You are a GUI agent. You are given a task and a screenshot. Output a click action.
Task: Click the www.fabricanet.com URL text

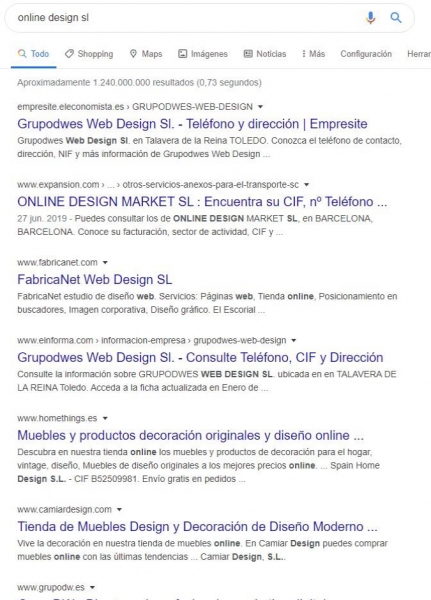[x=57, y=262]
